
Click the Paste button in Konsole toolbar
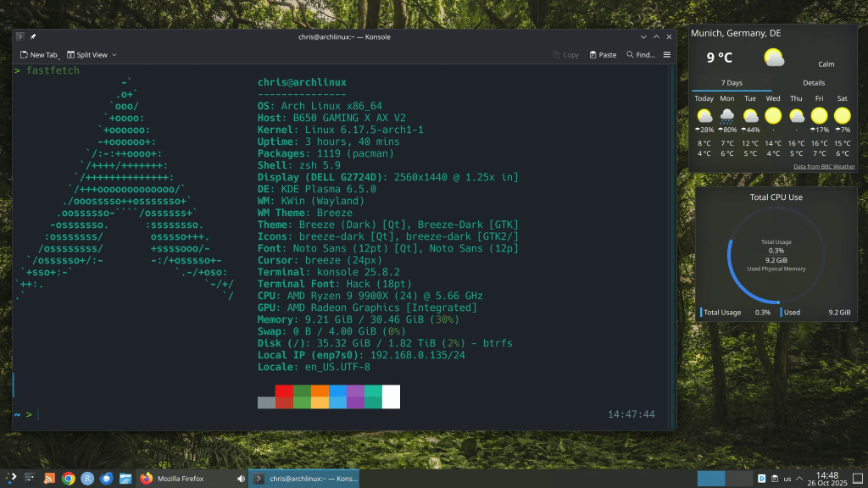point(601,54)
